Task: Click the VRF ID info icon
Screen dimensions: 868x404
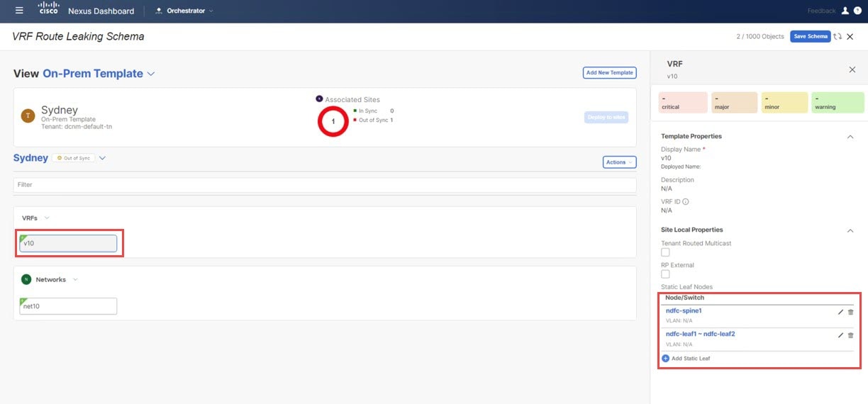Action: point(686,201)
